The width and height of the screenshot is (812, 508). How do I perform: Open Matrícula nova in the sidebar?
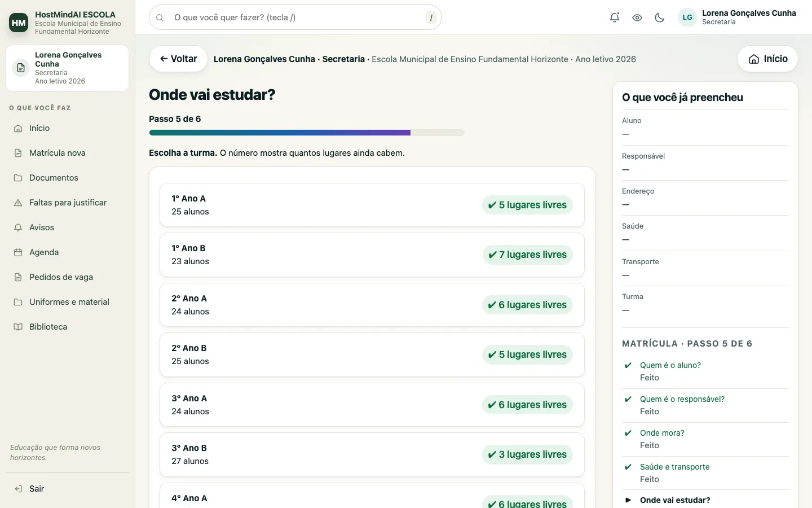pyautogui.click(x=68, y=153)
